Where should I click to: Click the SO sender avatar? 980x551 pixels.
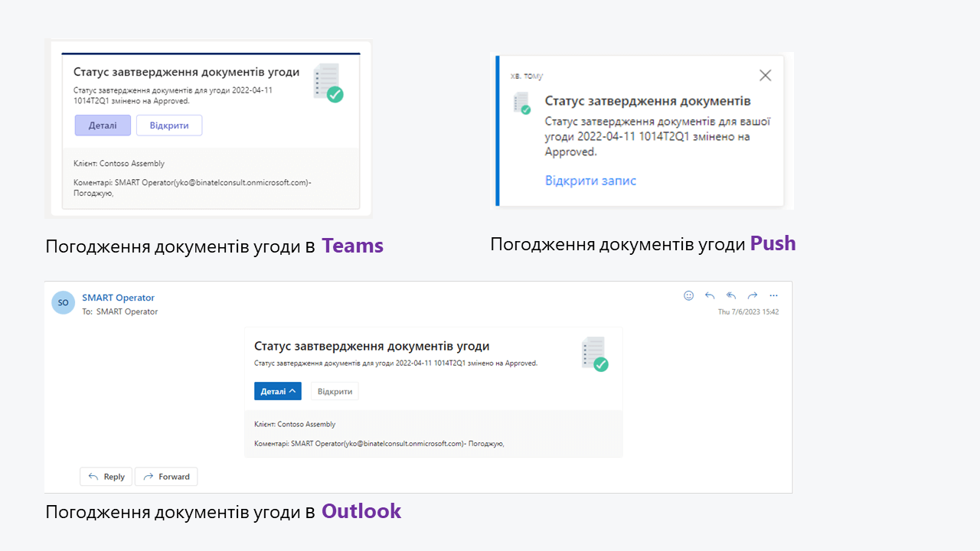tap(63, 302)
